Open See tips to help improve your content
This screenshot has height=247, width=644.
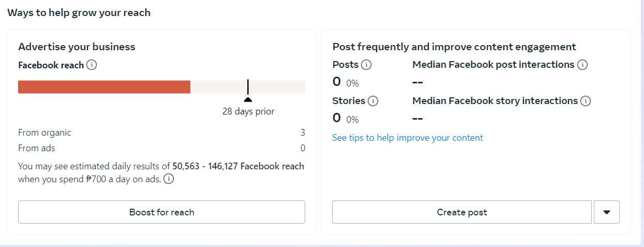(x=408, y=138)
